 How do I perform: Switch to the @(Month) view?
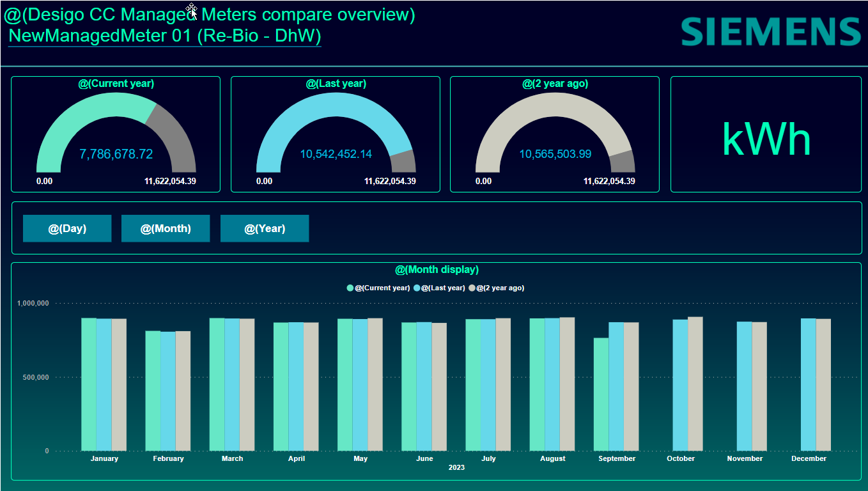tap(166, 228)
